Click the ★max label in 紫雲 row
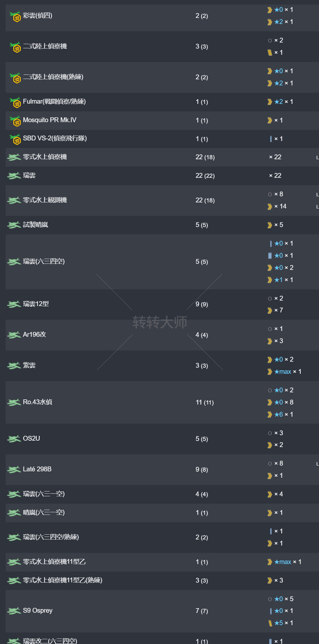Viewport: 319px width, 644px height. (283, 372)
